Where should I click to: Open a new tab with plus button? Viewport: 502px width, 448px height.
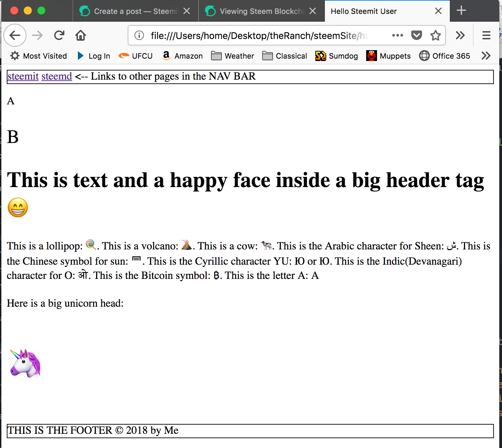(x=461, y=11)
